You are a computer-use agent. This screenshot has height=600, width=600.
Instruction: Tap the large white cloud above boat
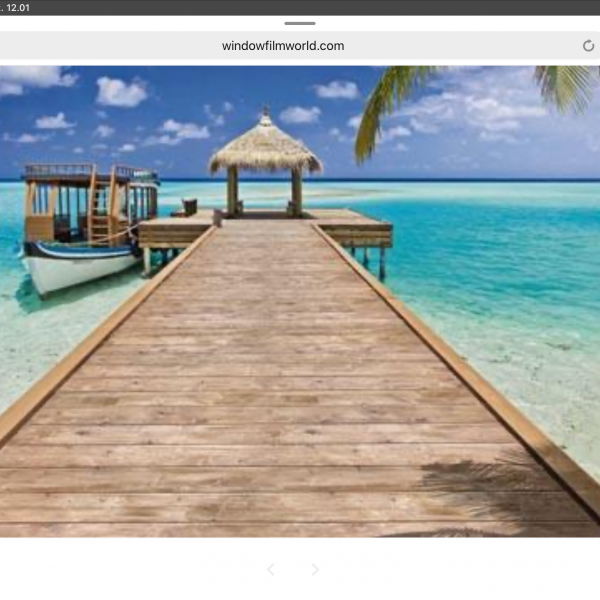coord(120,92)
